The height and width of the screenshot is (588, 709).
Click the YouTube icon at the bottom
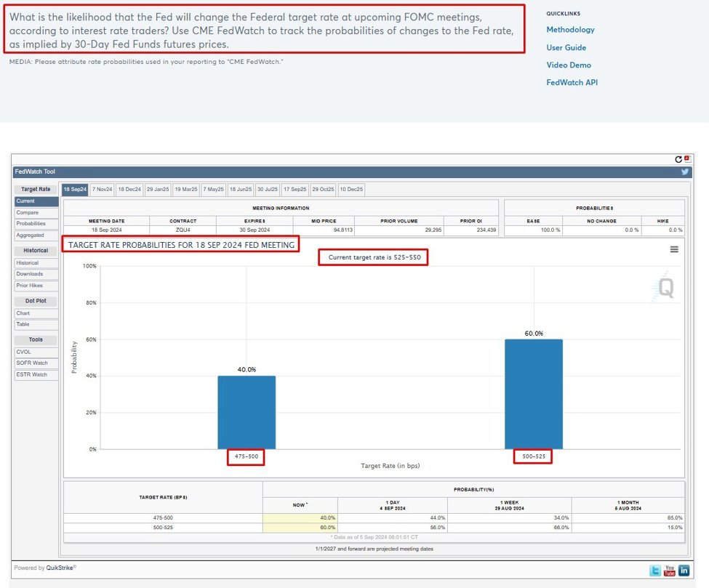click(x=669, y=570)
